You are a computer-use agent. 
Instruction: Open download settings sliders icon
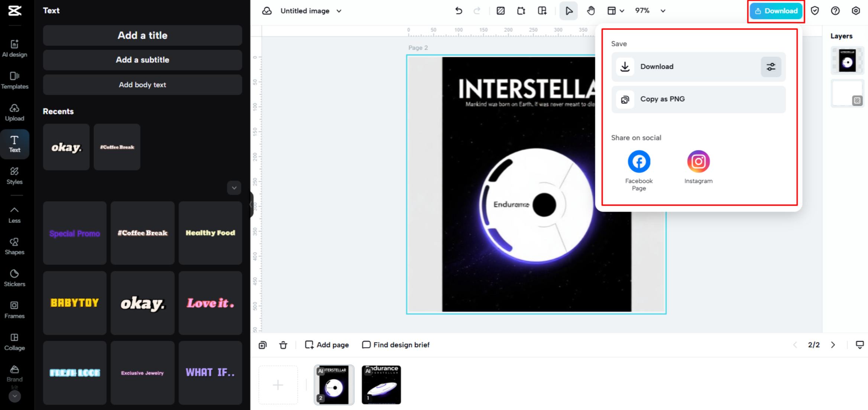[x=771, y=67]
